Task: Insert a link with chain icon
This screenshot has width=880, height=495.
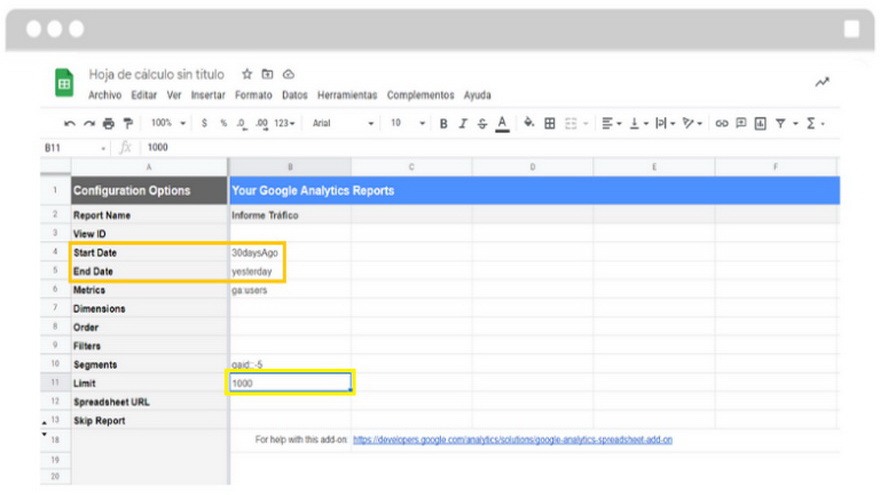Action: 722,123
